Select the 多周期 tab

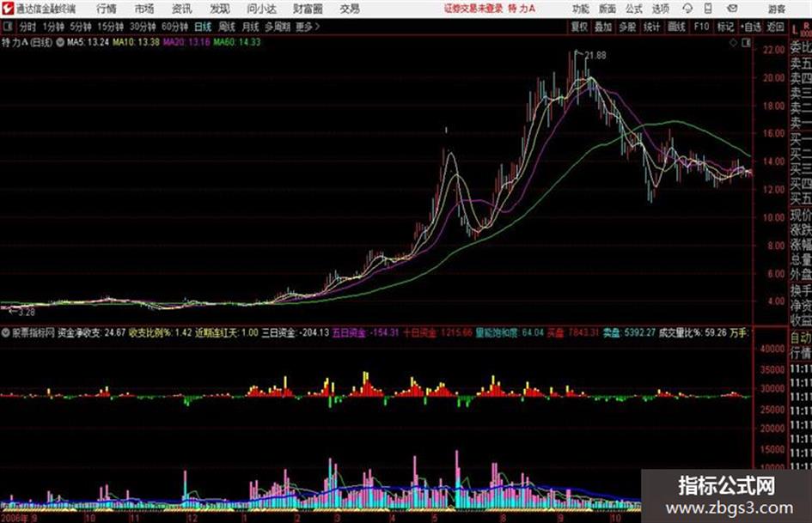[278, 27]
